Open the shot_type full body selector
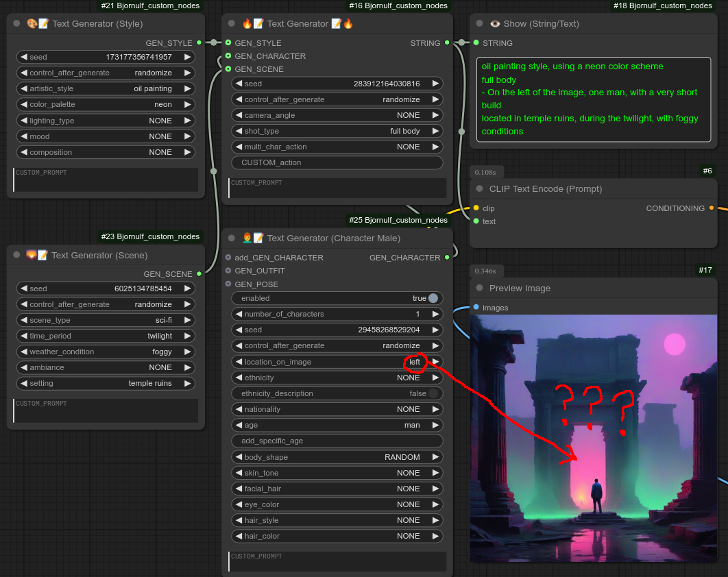 337,131
